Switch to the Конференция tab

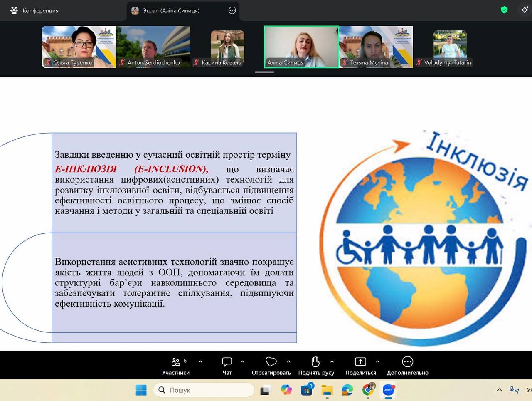click(35, 10)
